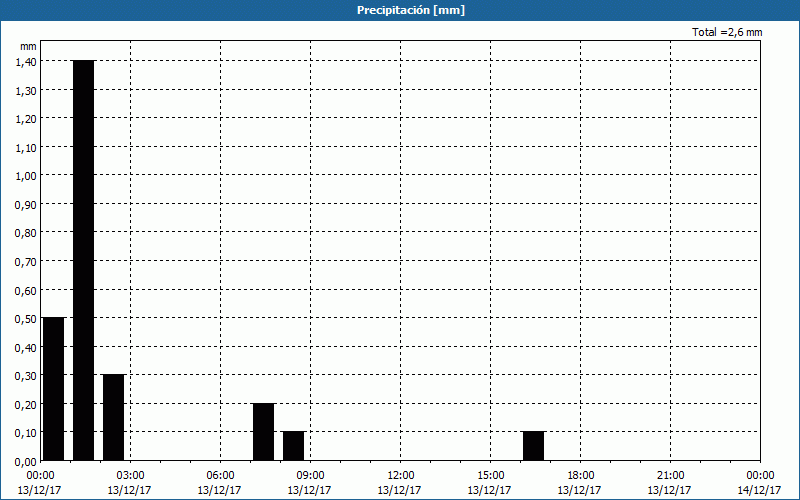Click the 0,10 y-axis label
The image size is (800, 500).
(27, 433)
